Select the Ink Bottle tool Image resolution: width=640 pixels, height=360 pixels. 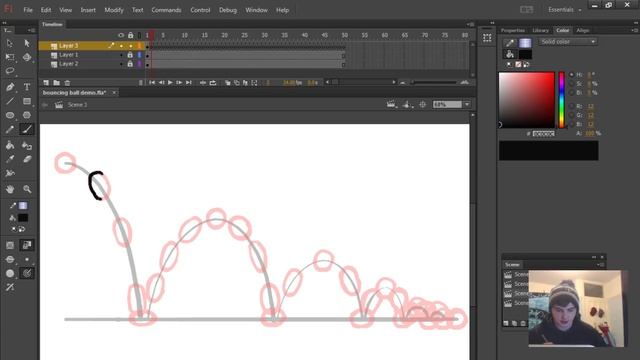pyautogui.click(x=27, y=145)
